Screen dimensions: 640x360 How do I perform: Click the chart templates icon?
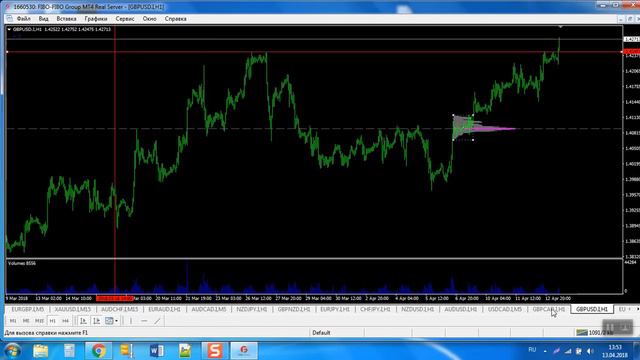coord(109,321)
